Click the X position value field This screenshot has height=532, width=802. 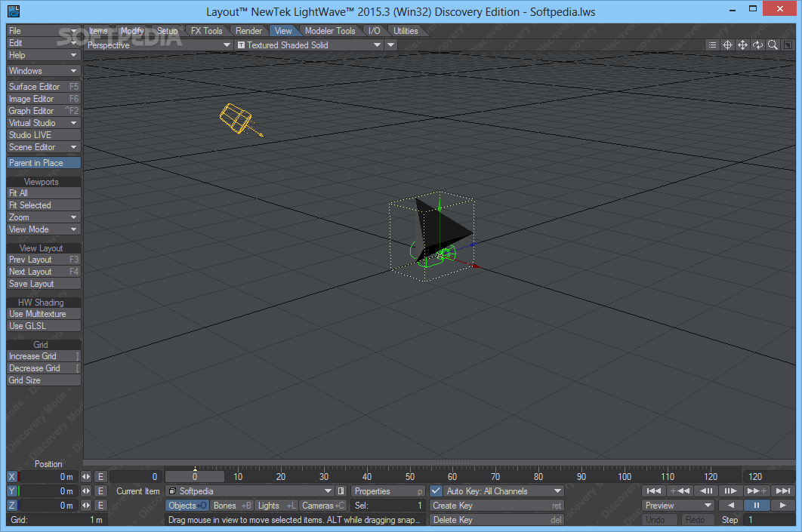click(48, 476)
